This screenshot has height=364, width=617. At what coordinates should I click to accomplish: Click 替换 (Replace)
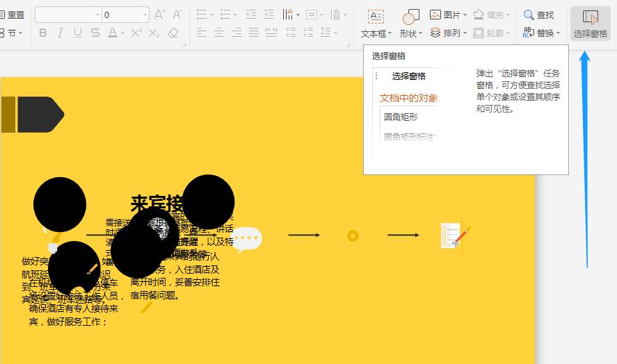pos(538,33)
